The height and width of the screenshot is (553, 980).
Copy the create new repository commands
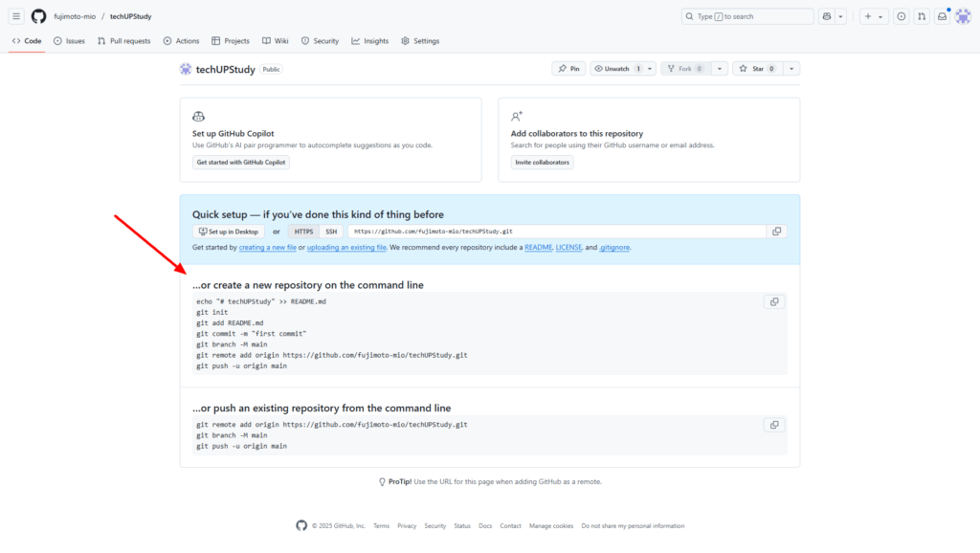tap(774, 301)
